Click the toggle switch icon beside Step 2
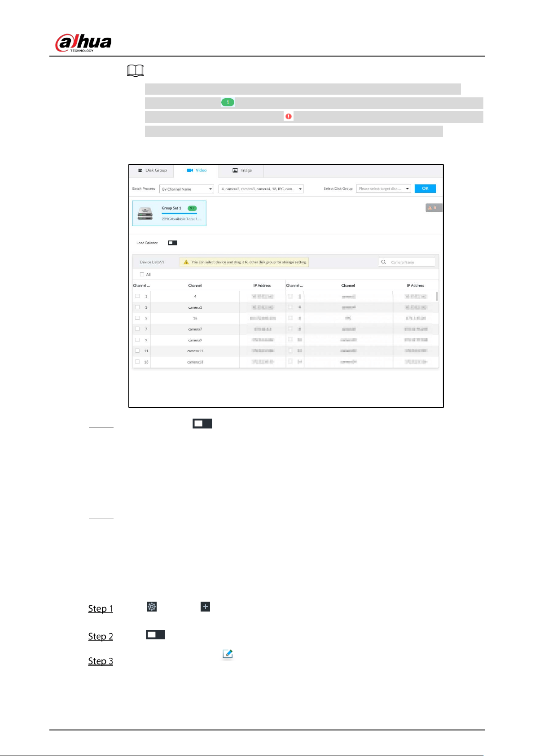535x756 pixels. coord(155,634)
